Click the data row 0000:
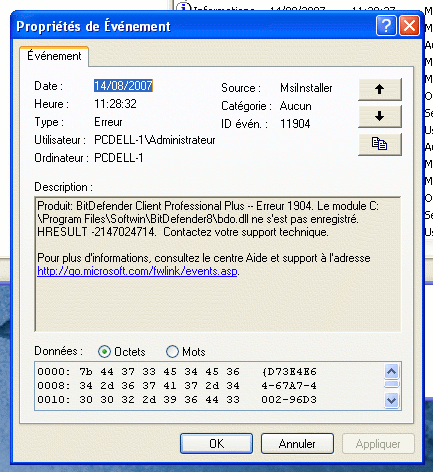433x472 pixels. [177, 371]
